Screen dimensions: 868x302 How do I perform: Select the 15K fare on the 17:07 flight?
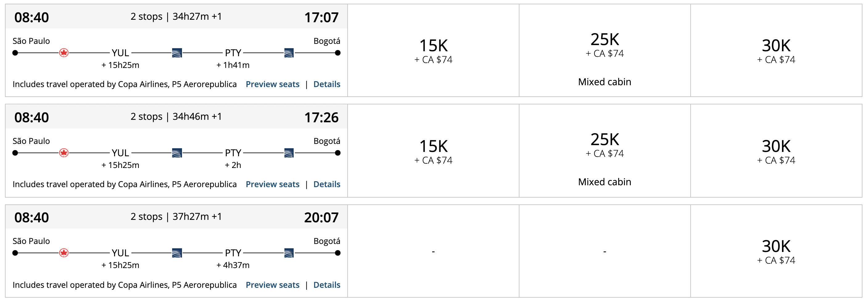[433, 51]
